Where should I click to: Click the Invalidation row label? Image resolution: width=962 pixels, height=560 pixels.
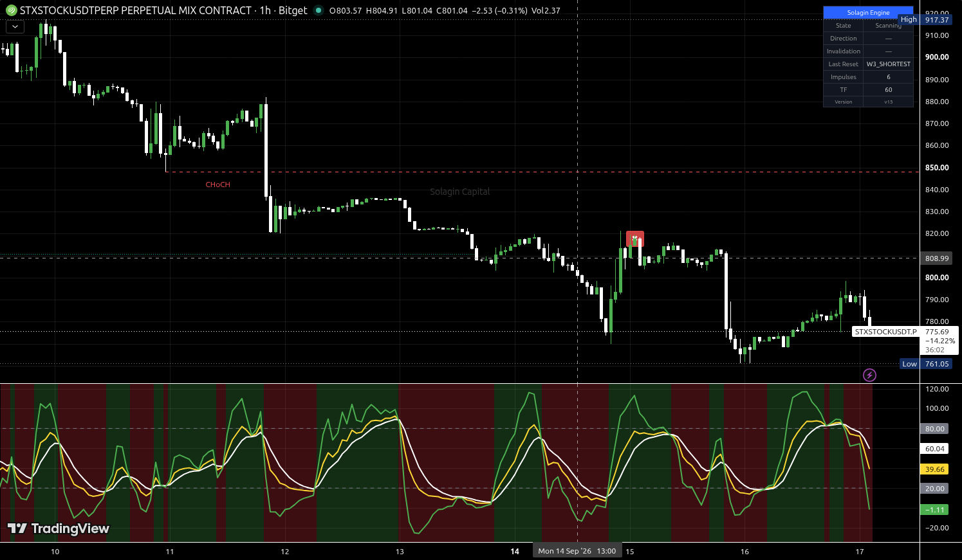click(x=843, y=51)
